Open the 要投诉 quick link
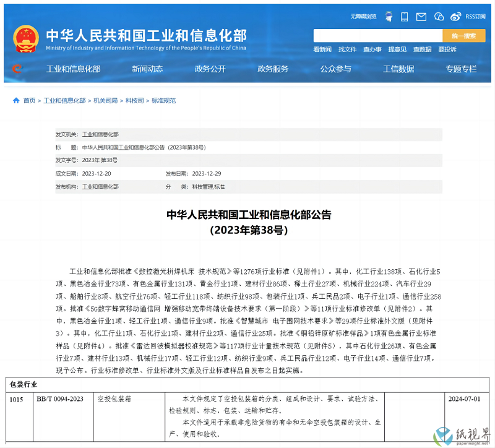The height and width of the screenshot is (448, 495). tap(447, 50)
